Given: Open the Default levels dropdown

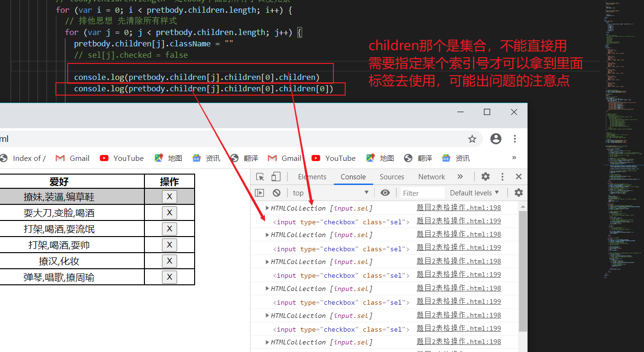Looking at the screenshot, I should pos(474,193).
